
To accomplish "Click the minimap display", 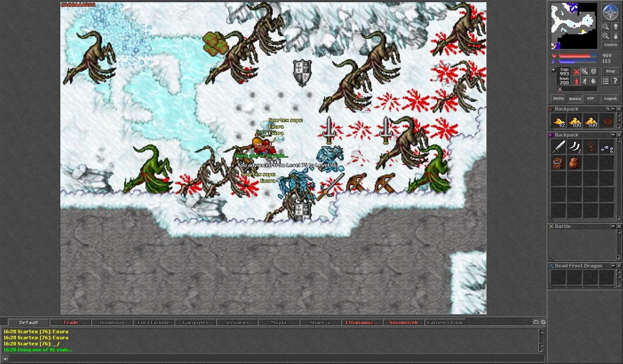I will pyautogui.click(x=574, y=26).
